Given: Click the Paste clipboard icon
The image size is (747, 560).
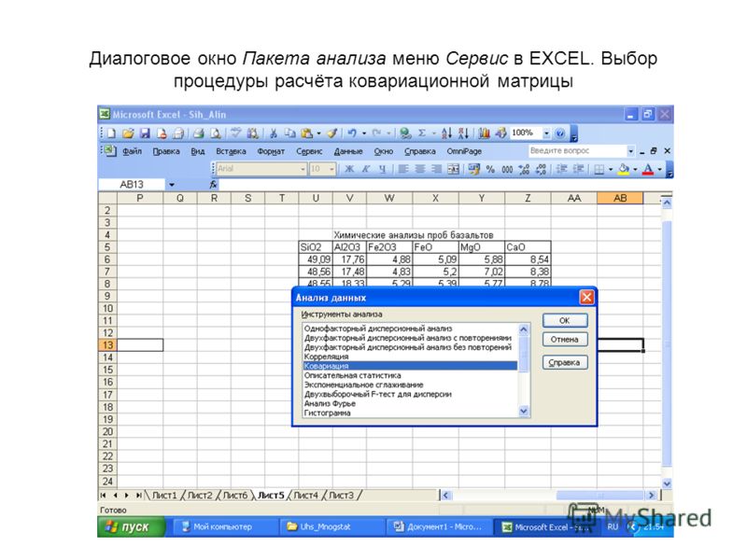Looking at the screenshot, I should [307, 133].
